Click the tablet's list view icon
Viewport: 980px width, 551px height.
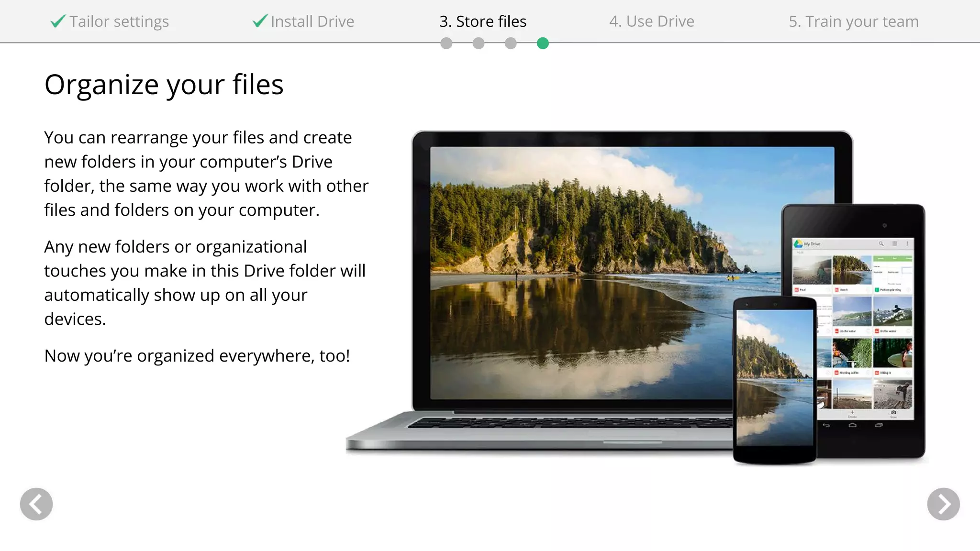(x=894, y=244)
